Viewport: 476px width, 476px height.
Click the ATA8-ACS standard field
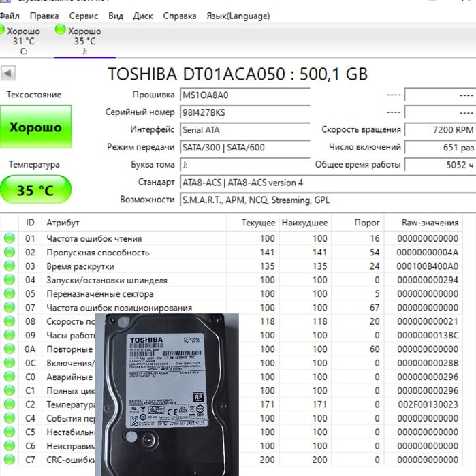click(x=328, y=183)
